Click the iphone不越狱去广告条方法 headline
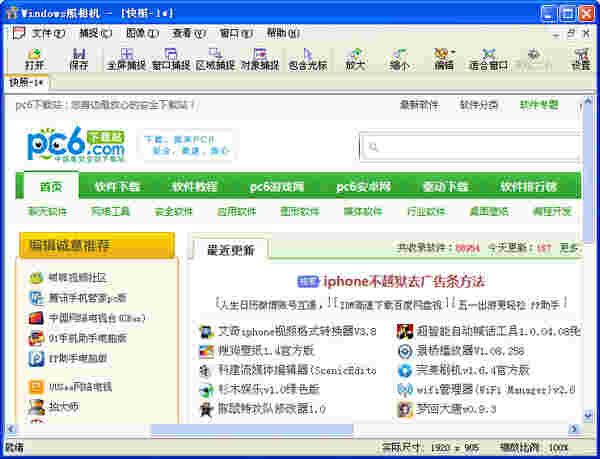The height and width of the screenshot is (459, 600). click(404, 282)
